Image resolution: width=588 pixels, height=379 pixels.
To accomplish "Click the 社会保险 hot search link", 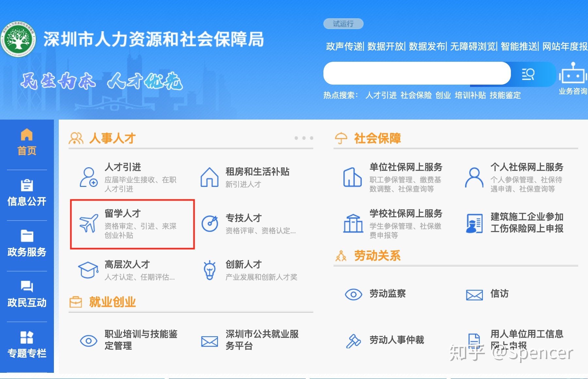I will pos(416,95).
